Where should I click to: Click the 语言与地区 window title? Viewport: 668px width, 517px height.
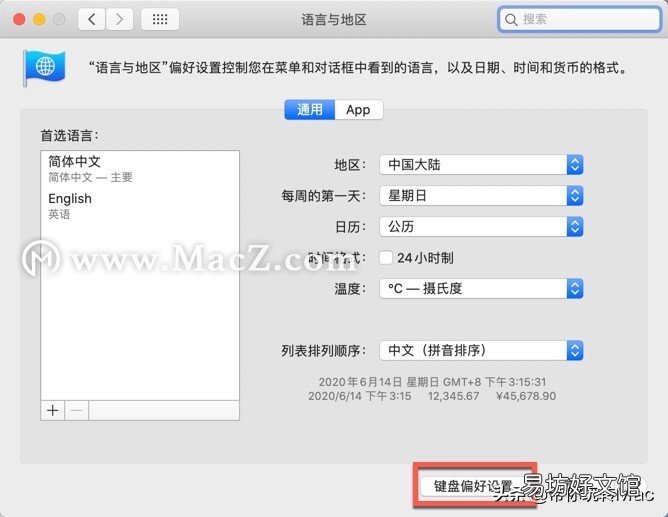coord(334,20)
